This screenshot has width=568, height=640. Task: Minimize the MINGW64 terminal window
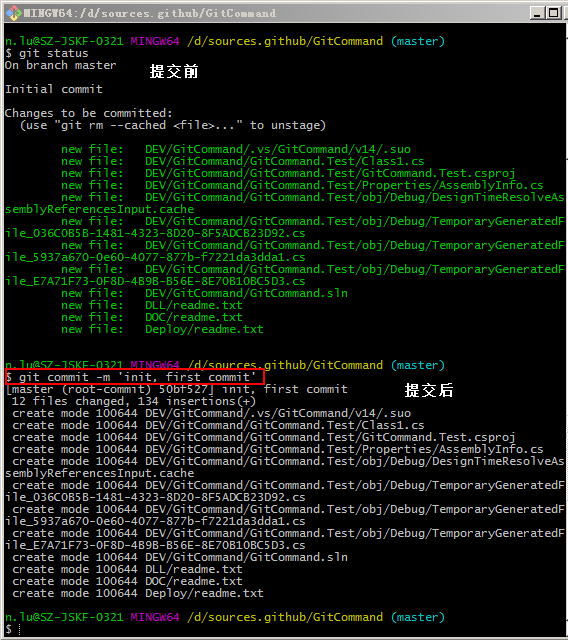tap(537, 13)
